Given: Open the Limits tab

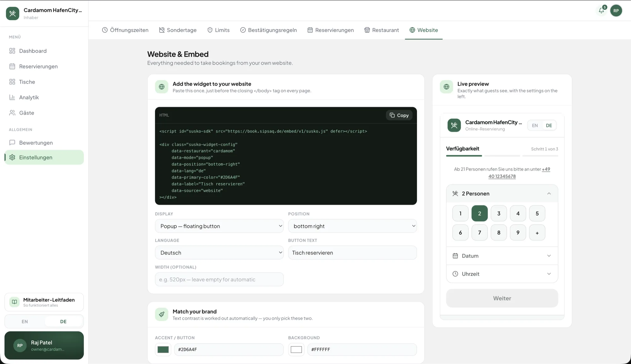Looking at the screenshot, I should tap(218, 30).
